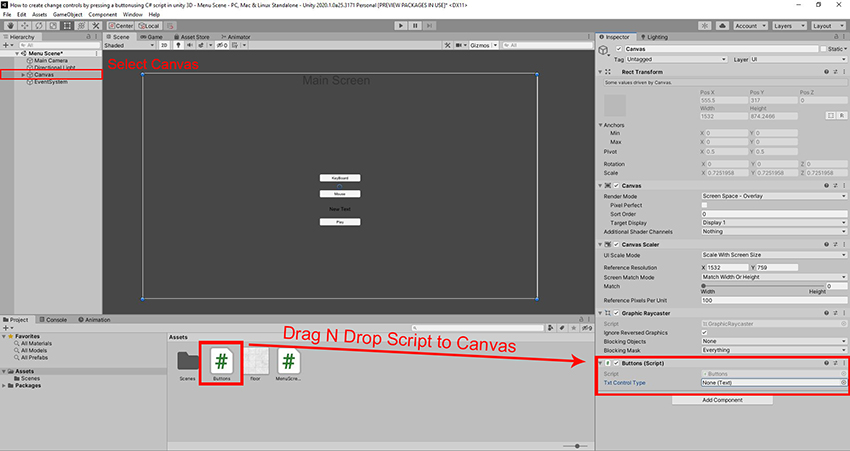850x451 pixels.
Task: Open the Buttons script asset
Action: coord(221,363)
